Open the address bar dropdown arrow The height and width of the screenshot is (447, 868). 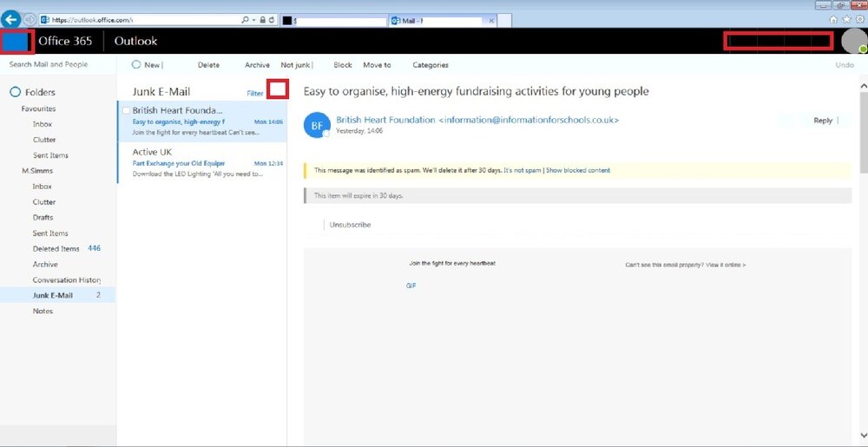[x=253, y=20]
